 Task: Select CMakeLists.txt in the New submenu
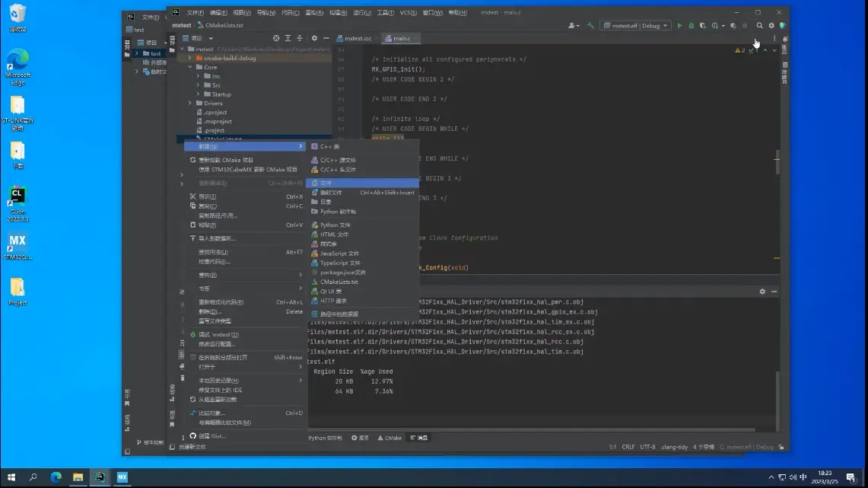339,282
